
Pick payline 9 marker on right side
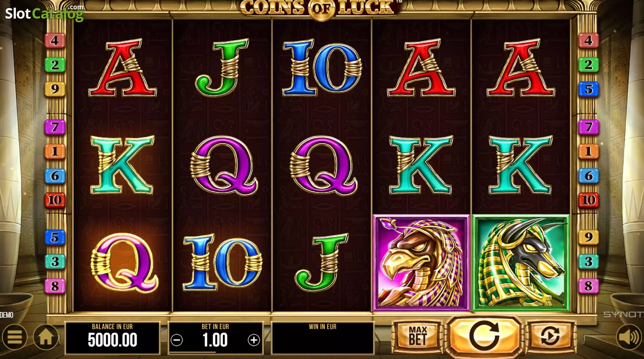point(588,237)
